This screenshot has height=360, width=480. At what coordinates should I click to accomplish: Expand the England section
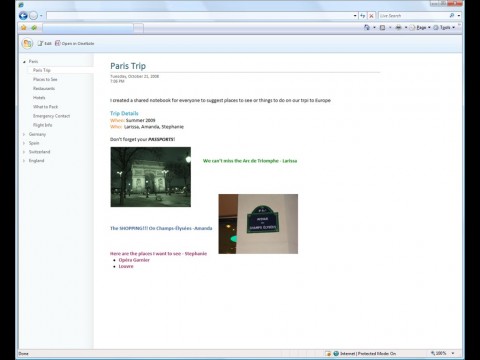(x=24, y=161)
